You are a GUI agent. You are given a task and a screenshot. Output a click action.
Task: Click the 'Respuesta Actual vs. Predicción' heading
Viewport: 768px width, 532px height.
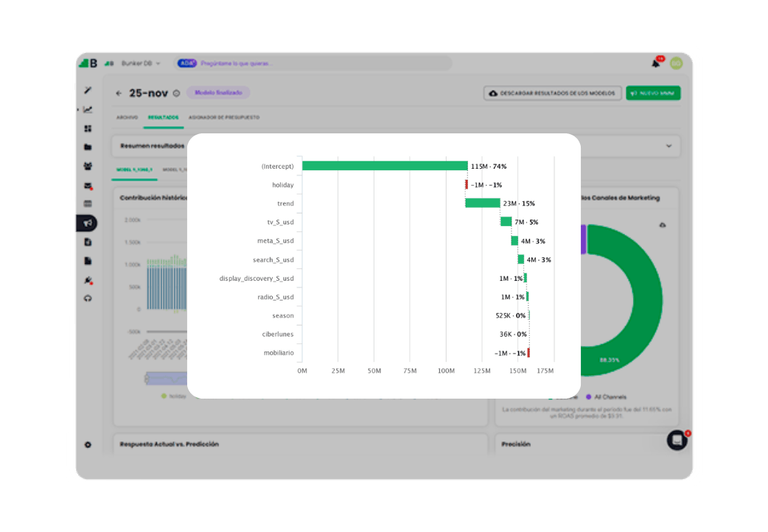pos(170,444)
